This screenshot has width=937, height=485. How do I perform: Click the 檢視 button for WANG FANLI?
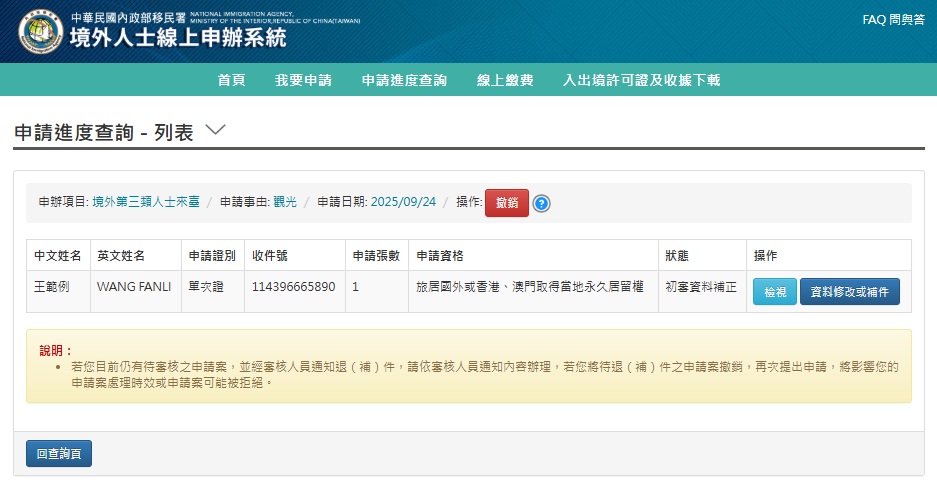click(774, 292)
